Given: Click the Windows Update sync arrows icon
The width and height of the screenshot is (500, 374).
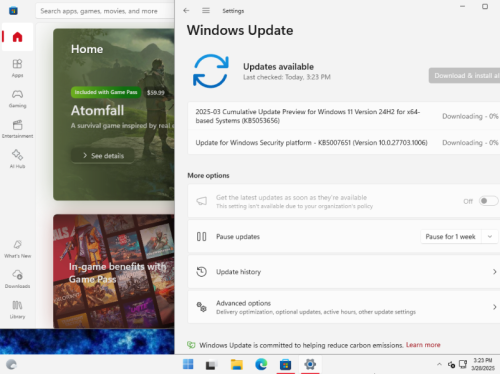Looking at the screenshot, I should pyautogui.click(x=211, y=71).
